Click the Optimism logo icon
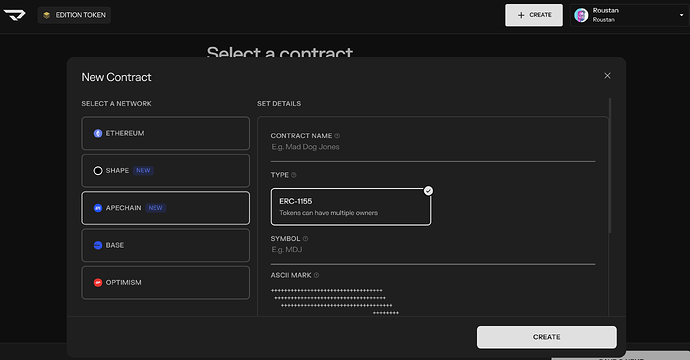690x360 pixels. click(x=98, y=283)
